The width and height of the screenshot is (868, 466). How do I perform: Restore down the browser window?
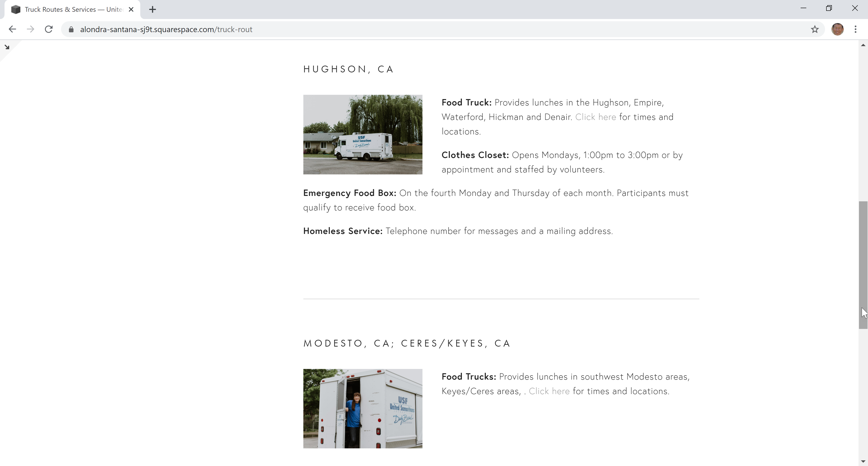829,8
